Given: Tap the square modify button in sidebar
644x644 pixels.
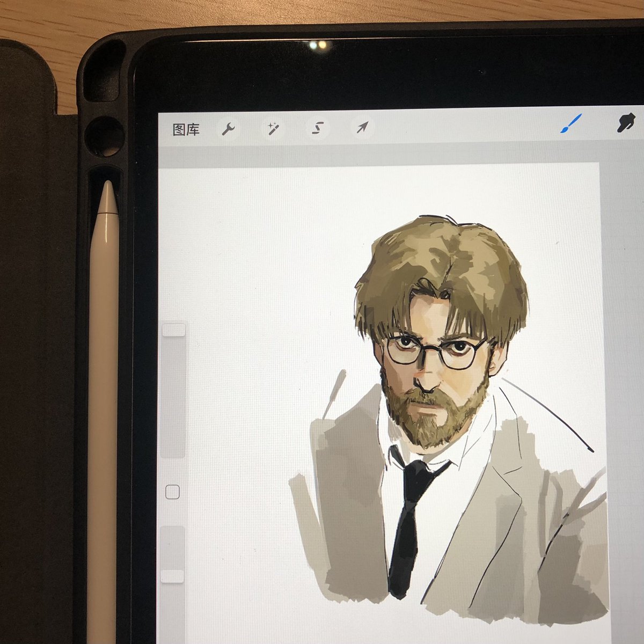Looking at the screenshot, I should (x=172, y=492).
